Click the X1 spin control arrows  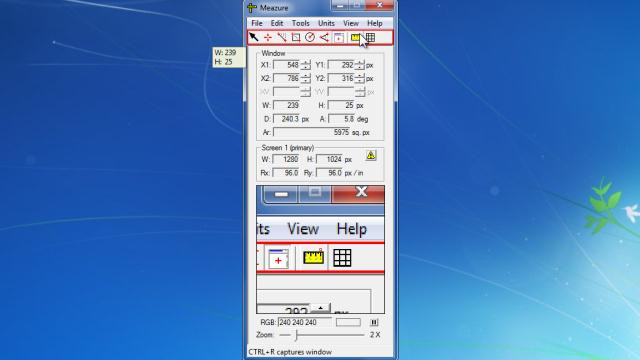(x=305, y=65)
